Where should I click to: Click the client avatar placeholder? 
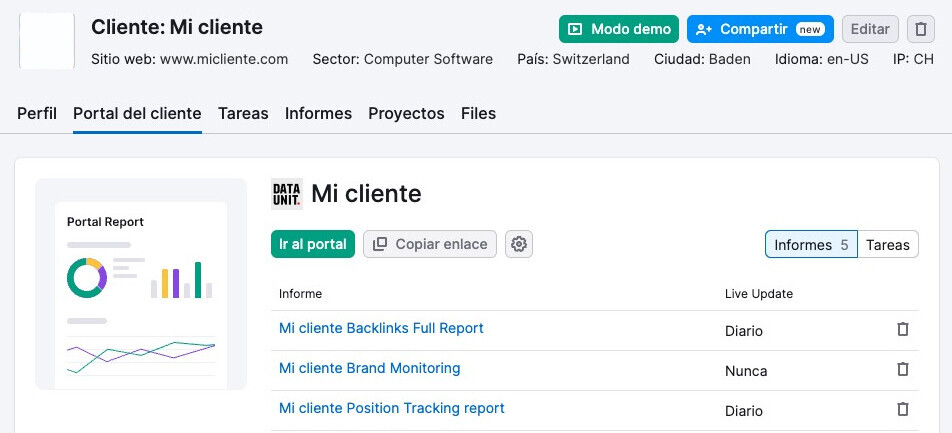click(47, 41)
